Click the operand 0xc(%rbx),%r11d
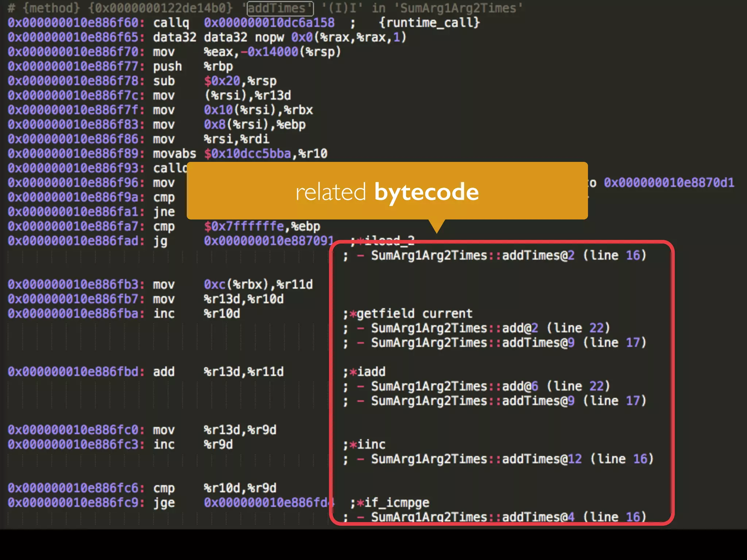This screenshot has width=747, height=560. coord(258,285)
